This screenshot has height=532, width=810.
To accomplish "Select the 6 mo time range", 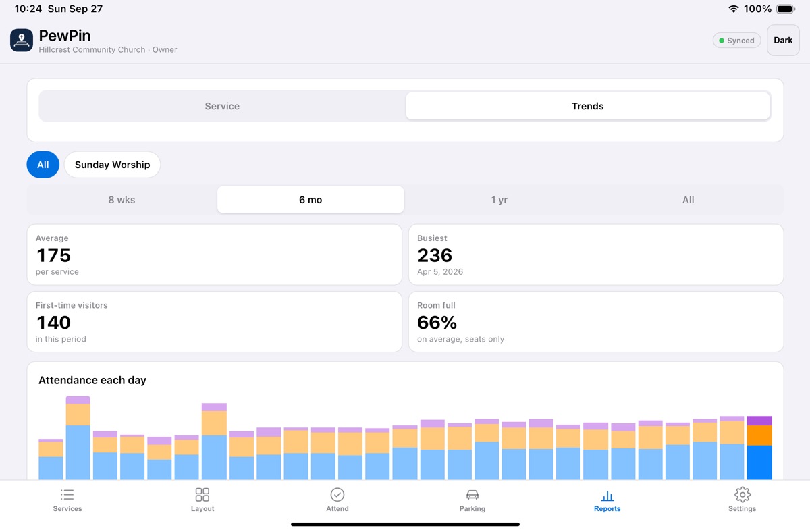I will tap(310, 200).
